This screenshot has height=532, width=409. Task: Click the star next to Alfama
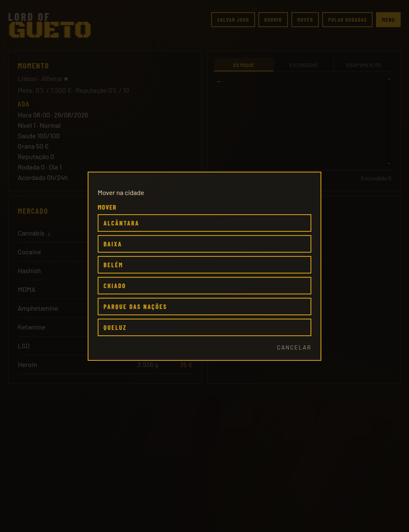click(x=66, y=79)
